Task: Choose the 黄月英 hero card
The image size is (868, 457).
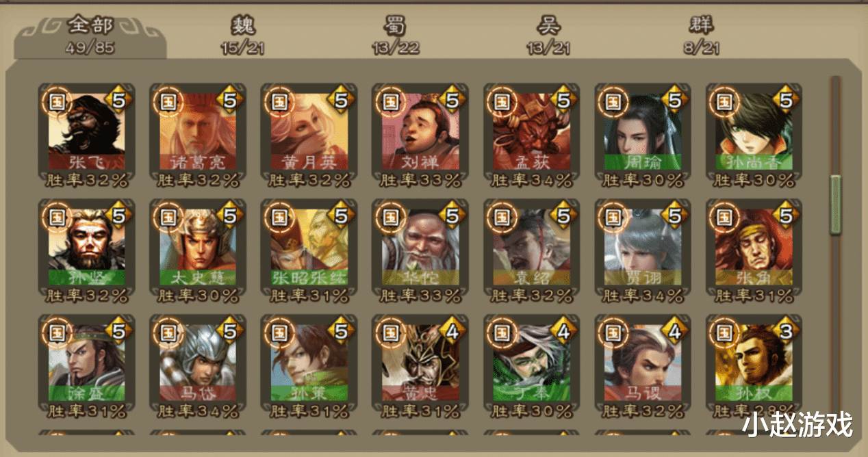Action: [x=309, y=132]
